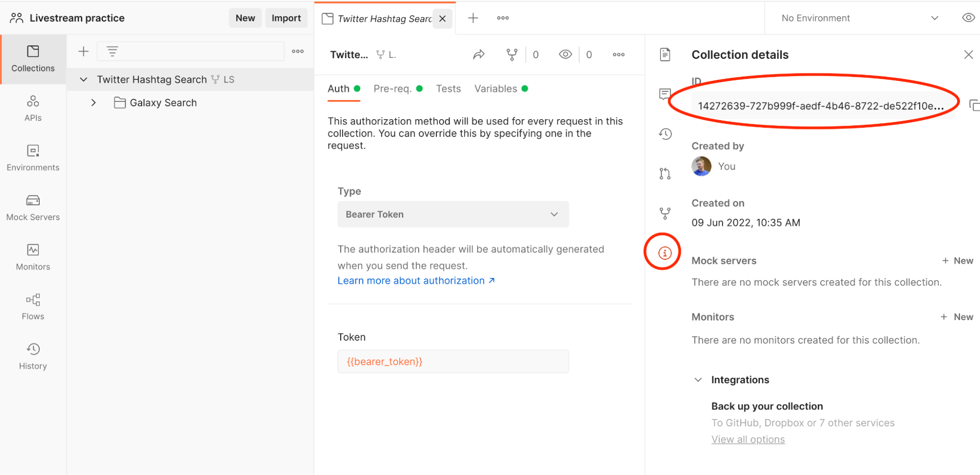This screenshot has height=475, width=980.
Task: Close the Collection details panel
Action: coord(968,54)
